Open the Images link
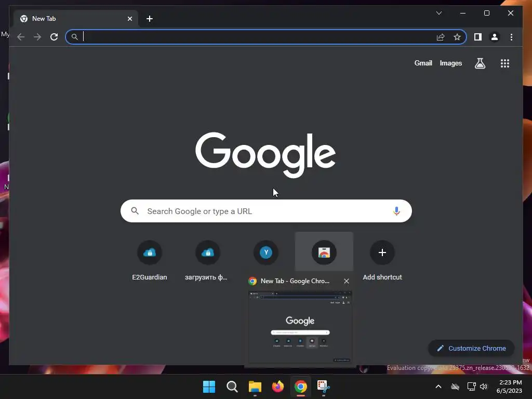Image resolution: width=532 pixels, height=399 pixels. (x=450, y=63)
